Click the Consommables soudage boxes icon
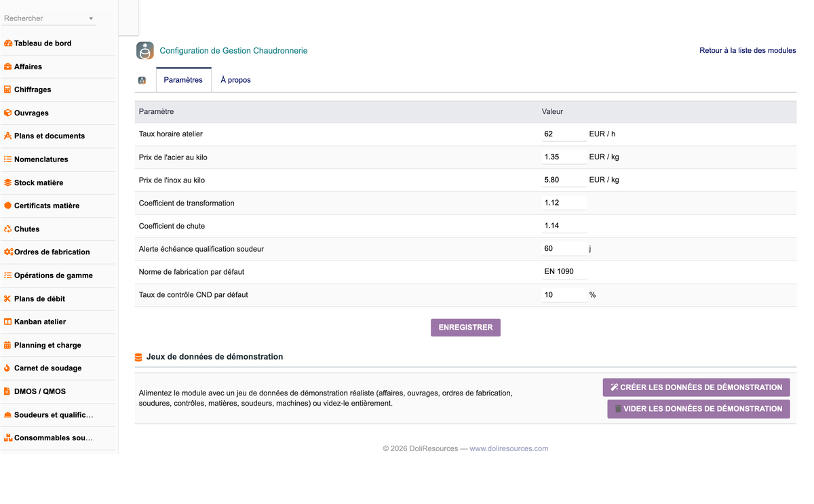Screen dimensions: 814x504 click(9, 438)
